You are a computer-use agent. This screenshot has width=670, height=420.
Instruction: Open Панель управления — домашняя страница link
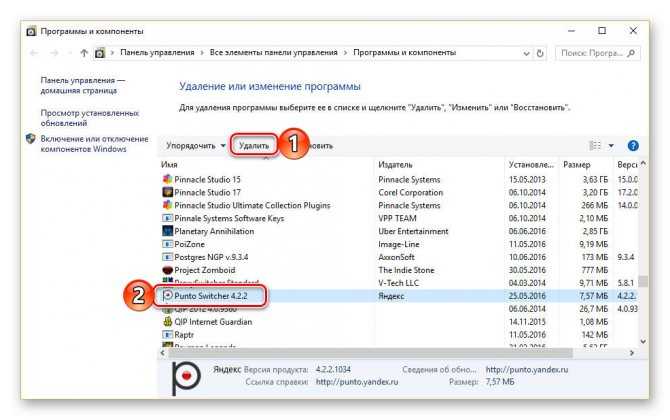point(83,85)
